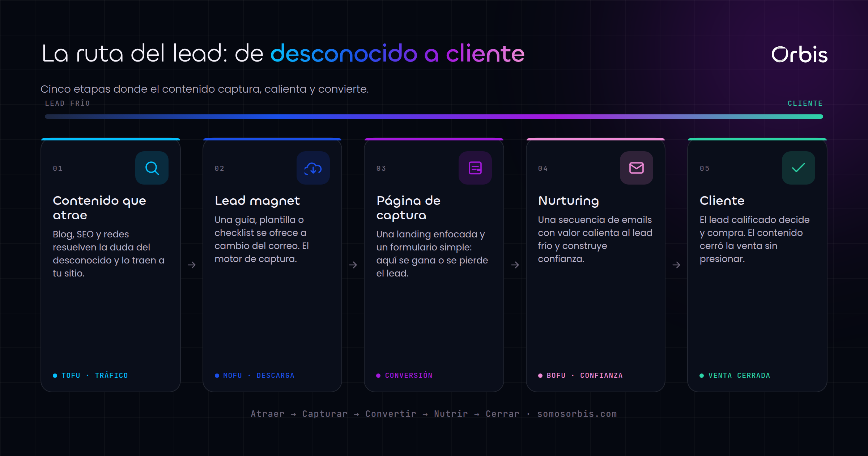
Task: Click the green checkmark icon
Action: coord(799,168)
